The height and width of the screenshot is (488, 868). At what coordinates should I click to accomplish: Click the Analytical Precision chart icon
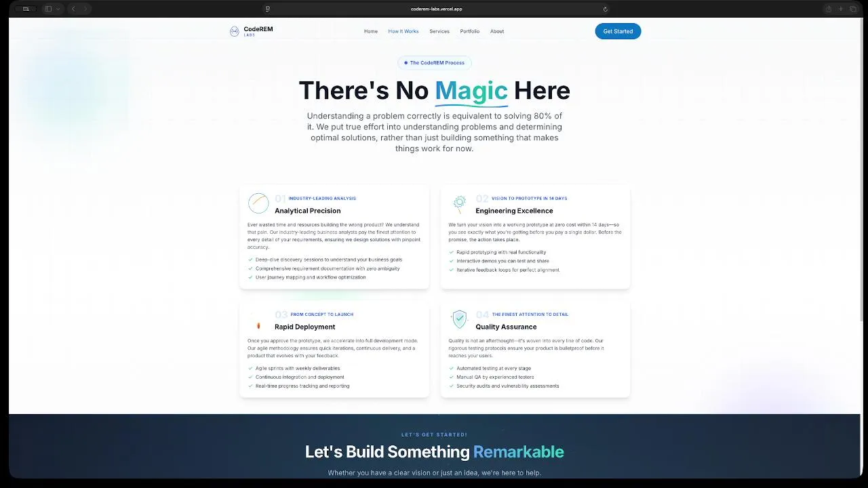pos(258,203)
